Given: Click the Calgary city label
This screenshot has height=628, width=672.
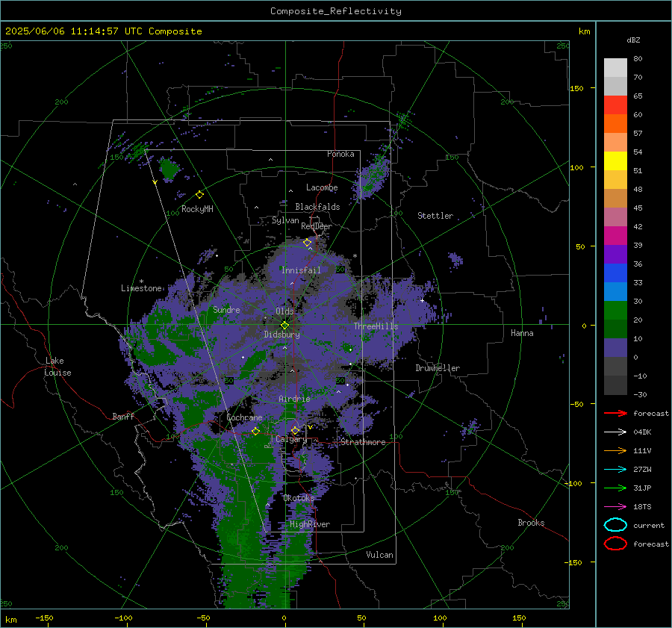Looking at the screenshot, I should [x=291, y=439].
